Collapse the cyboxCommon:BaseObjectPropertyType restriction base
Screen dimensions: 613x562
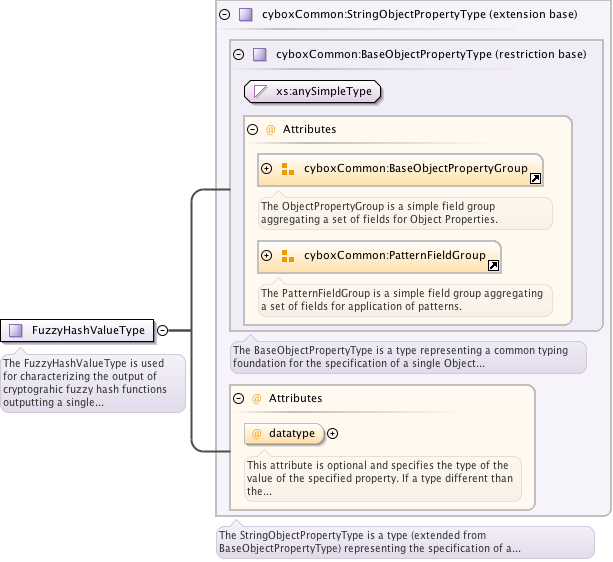(238, 55)
